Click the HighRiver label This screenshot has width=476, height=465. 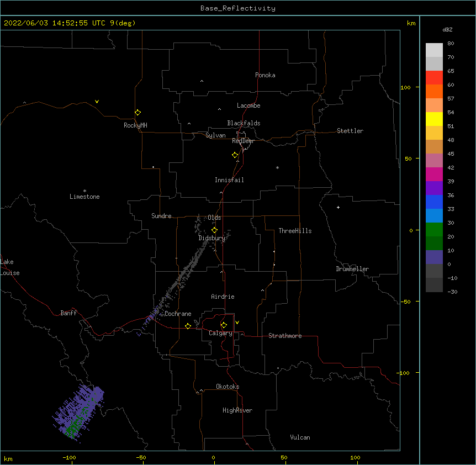tap(237, 410)
